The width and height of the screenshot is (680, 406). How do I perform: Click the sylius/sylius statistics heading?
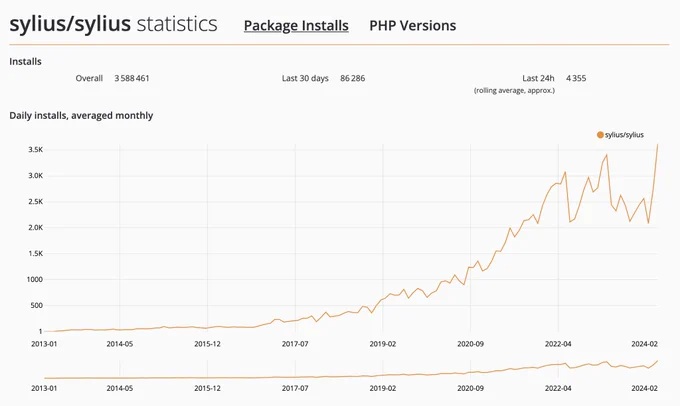coord(113,24)
